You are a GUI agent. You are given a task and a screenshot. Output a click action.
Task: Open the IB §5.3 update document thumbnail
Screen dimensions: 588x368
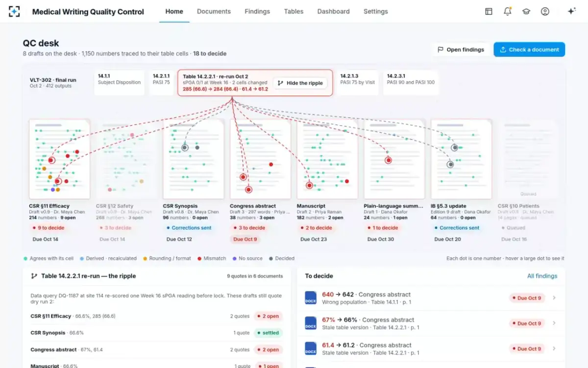[461, 159]
